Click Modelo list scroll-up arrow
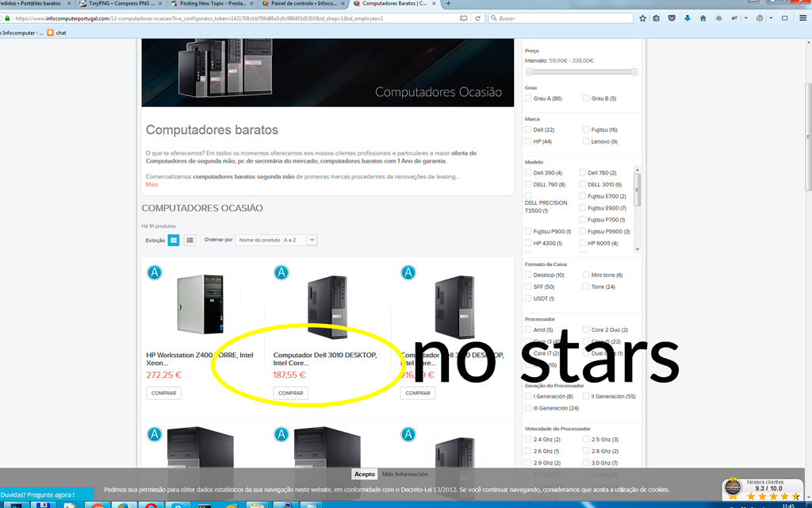Screen dimensions: 812x508 (638, 170)
